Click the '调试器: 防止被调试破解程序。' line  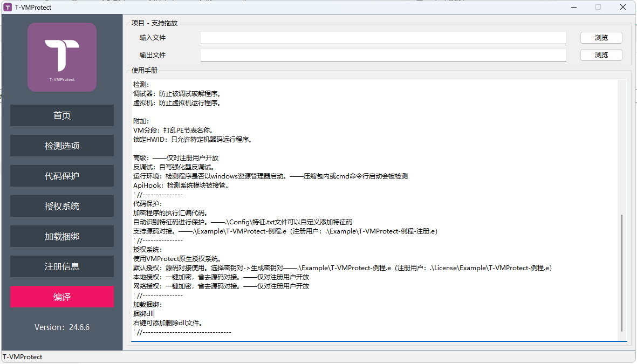[x=177, y=93]
